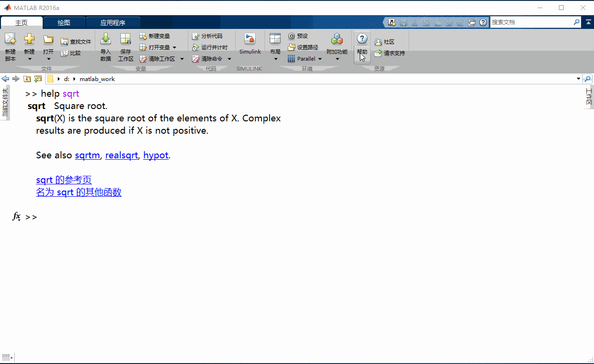
Task: Open the 打开变量 dropdown arrow
Action: [174, 47]
